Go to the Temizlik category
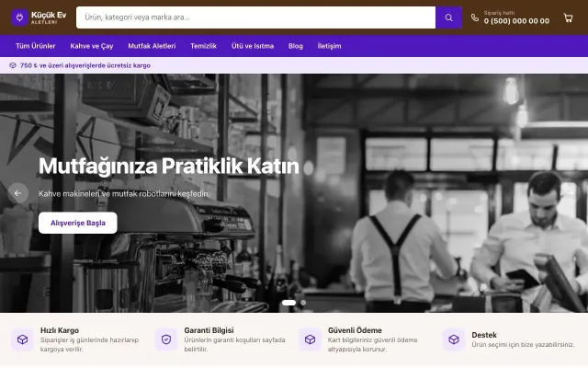This screenshot has width=588, height=368. (x=203, y=46)
